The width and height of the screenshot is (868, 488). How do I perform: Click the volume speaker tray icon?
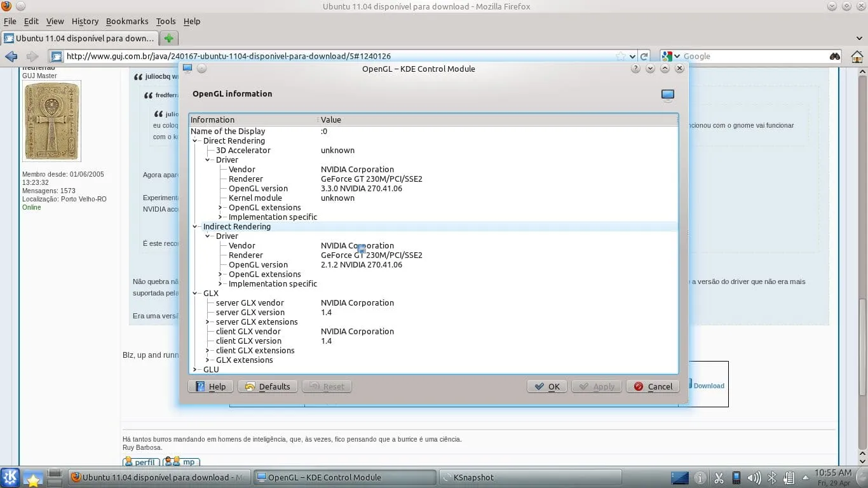[x=754, y=478]
